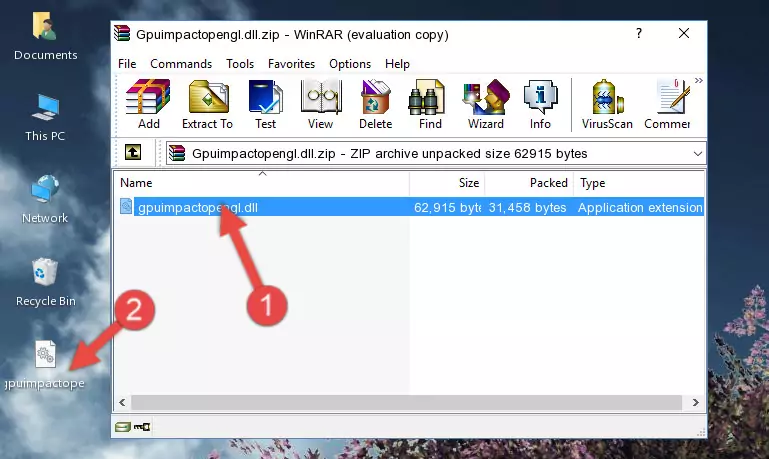Click the archive path text field
This screenshot has width=769, height=459.
tap(436, 153)
